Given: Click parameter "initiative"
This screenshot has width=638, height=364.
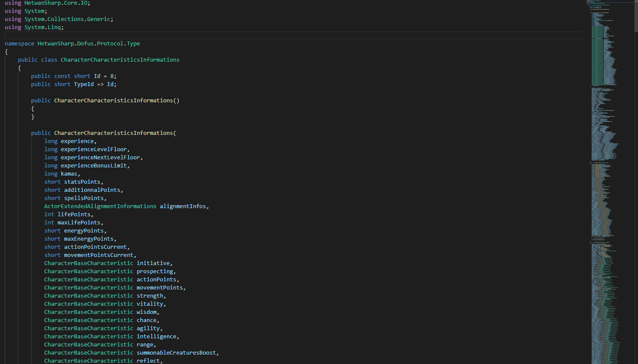Looking at the screenshot, I should coord(153,263).
